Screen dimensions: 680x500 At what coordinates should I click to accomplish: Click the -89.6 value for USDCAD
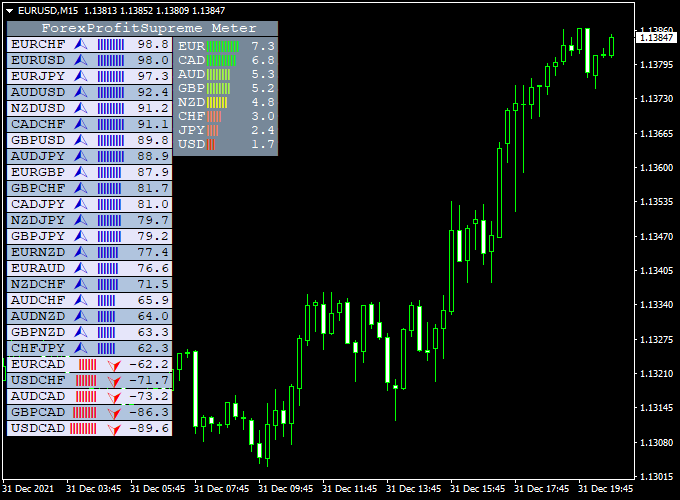point(149,428)
